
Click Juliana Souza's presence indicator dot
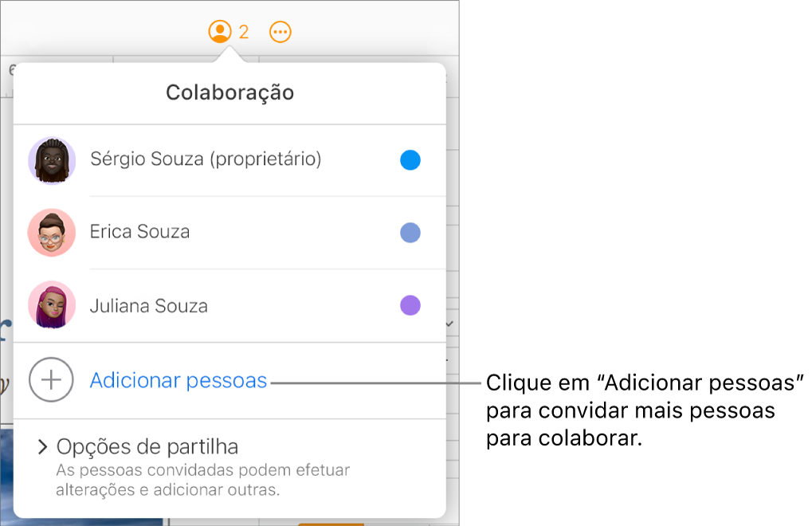[x=410, y=305]
